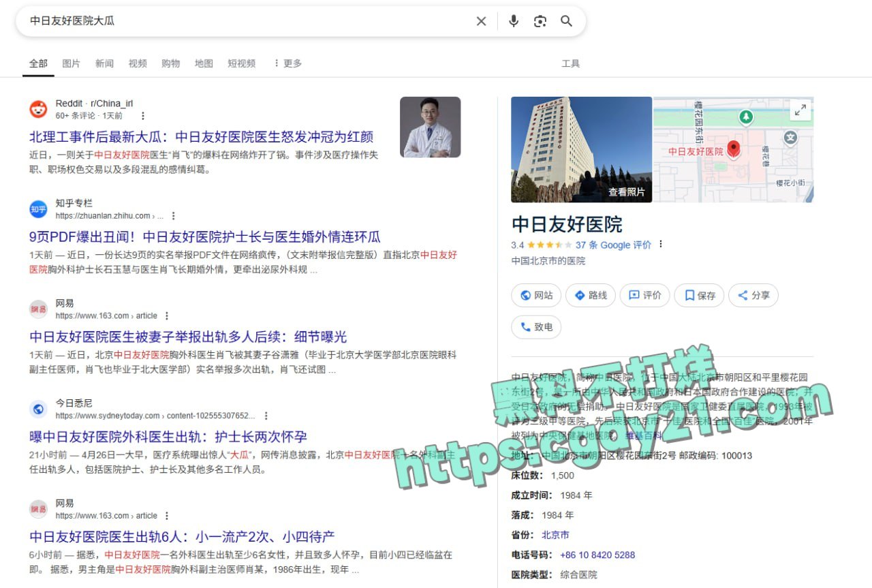
Task: Click the 中日友好医院 knowledge panel title
Action: (x=567, y=224)
